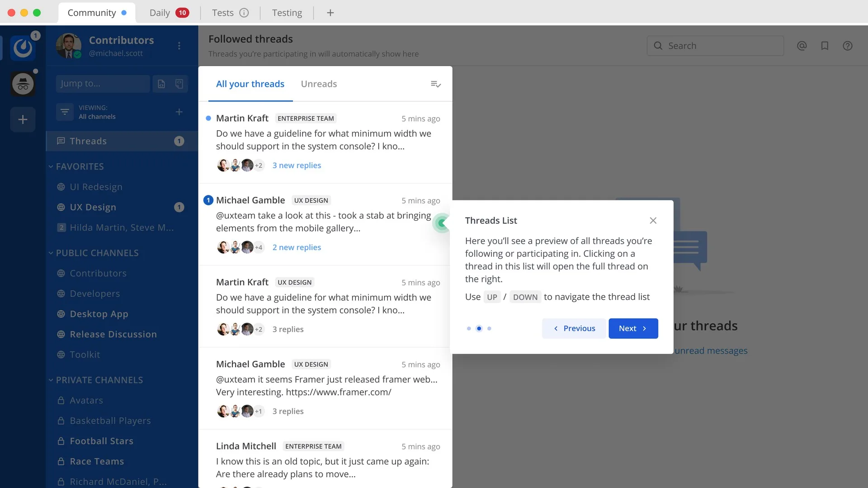Open UX Design channel
868x488 pixels.
[x=122, y=207]
